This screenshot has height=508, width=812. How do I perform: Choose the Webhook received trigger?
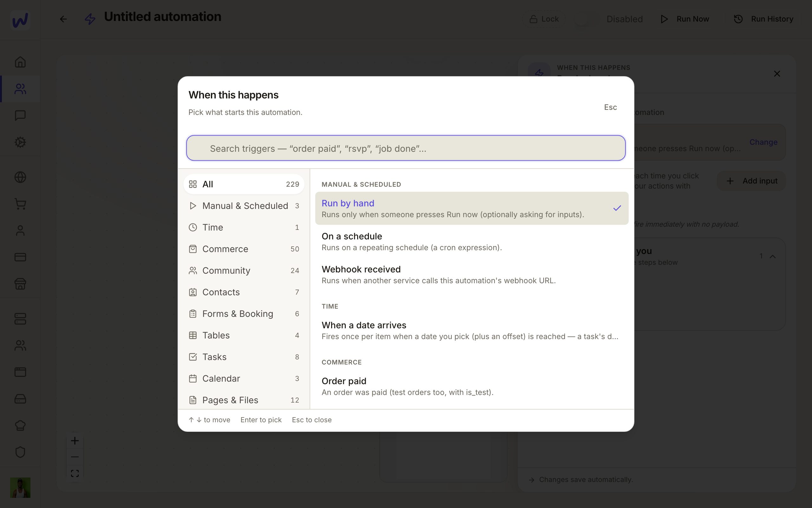point(471,275)
